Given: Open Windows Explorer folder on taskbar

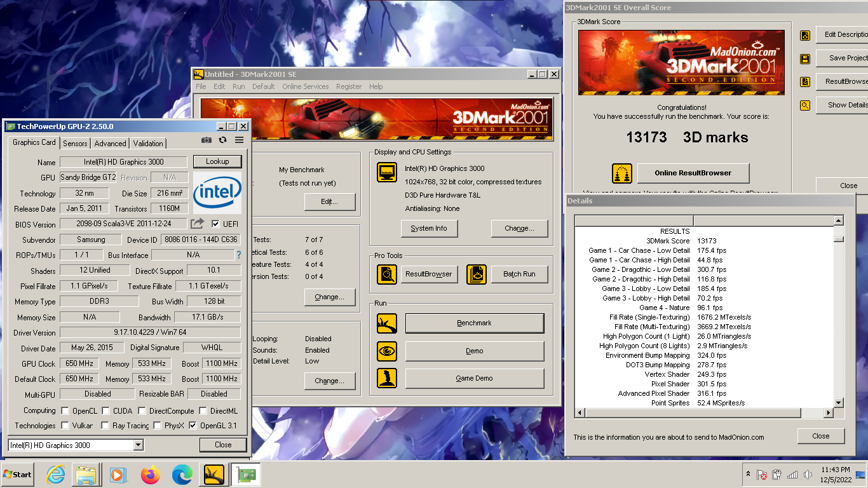Looking at the screenshot, I should coord(85,475).
